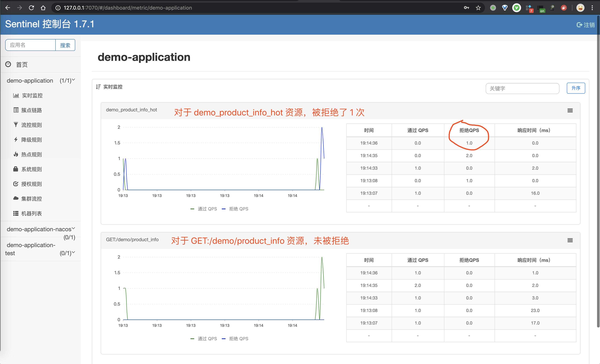Open the 实时监控 (real-time monitoring) panel

(32, 96)
